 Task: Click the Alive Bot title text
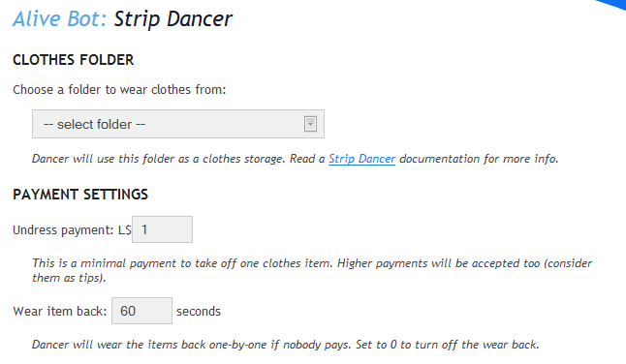click(59, 18)
